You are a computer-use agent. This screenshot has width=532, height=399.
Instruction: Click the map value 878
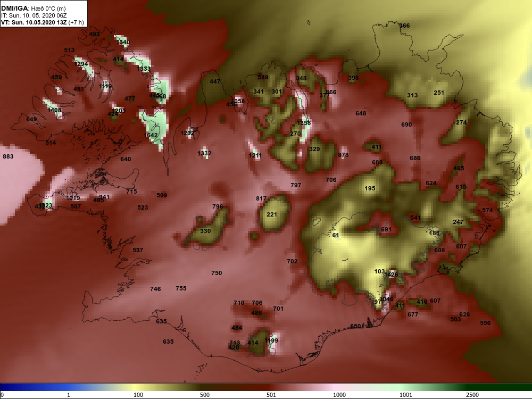coord(343,155)
